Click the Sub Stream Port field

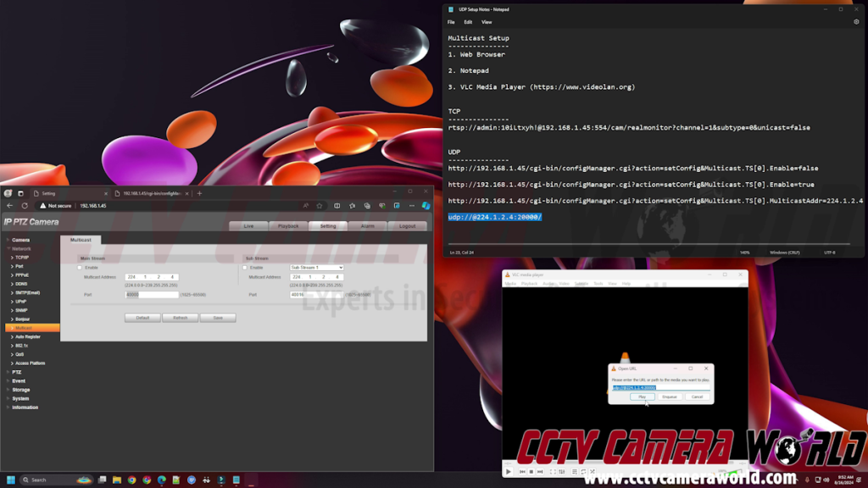click(x=317, y=295)
